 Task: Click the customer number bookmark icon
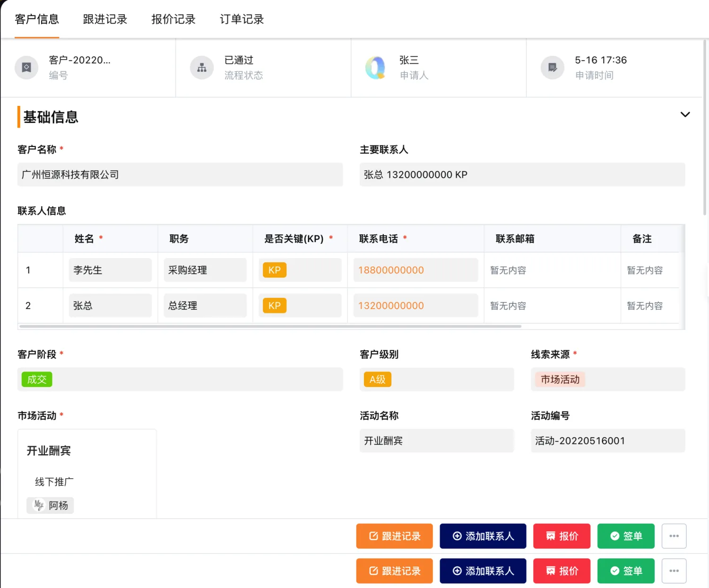click(x=26, y=68)
